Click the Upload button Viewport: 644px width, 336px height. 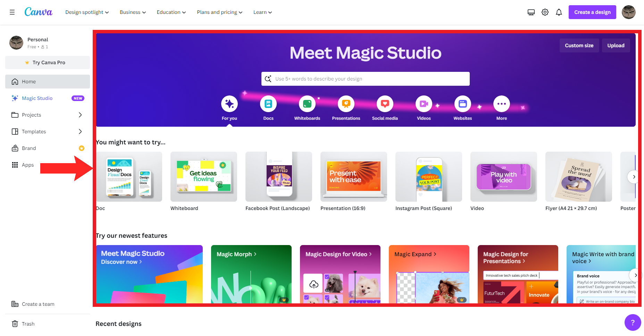[x=616, y=45]
